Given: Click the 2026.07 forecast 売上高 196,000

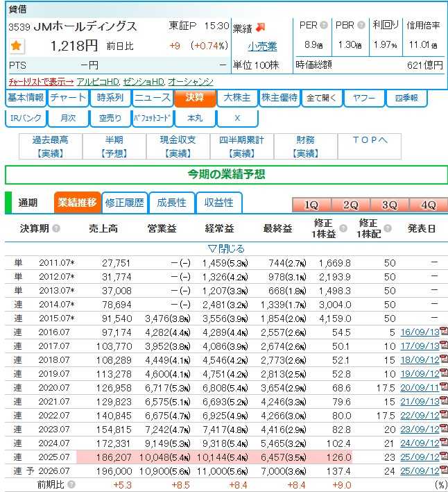Looking at the screenshot, I should tap(114, 471).
